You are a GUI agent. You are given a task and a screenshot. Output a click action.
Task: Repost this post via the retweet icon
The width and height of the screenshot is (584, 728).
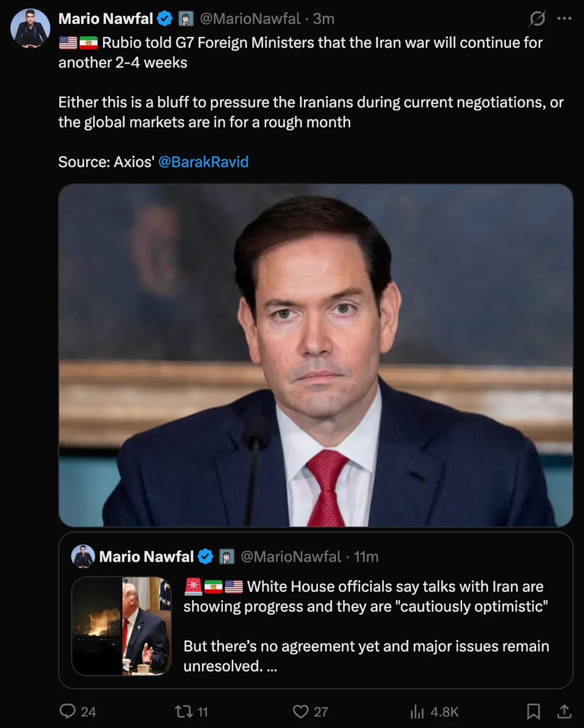coord(184,711)
